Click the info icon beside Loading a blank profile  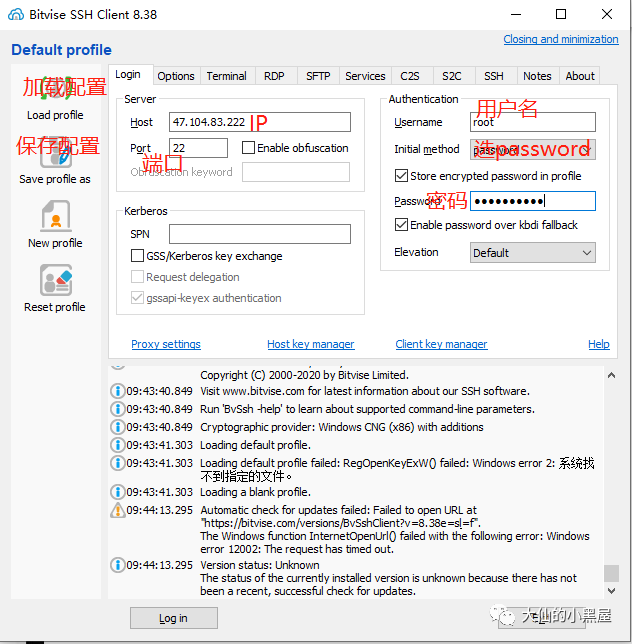click(x=117, y=492)
